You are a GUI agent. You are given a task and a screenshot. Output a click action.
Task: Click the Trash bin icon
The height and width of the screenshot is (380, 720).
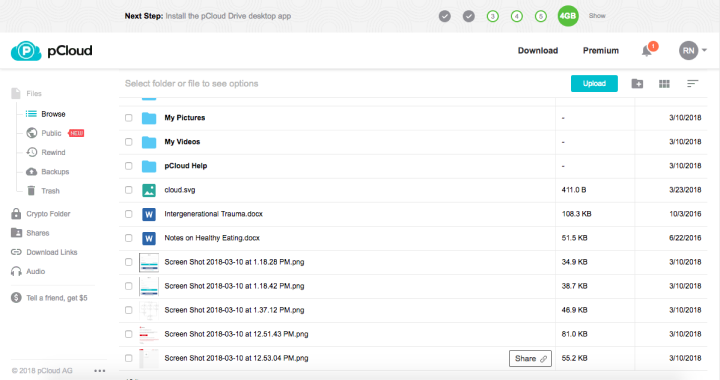[x=31, y=190]
